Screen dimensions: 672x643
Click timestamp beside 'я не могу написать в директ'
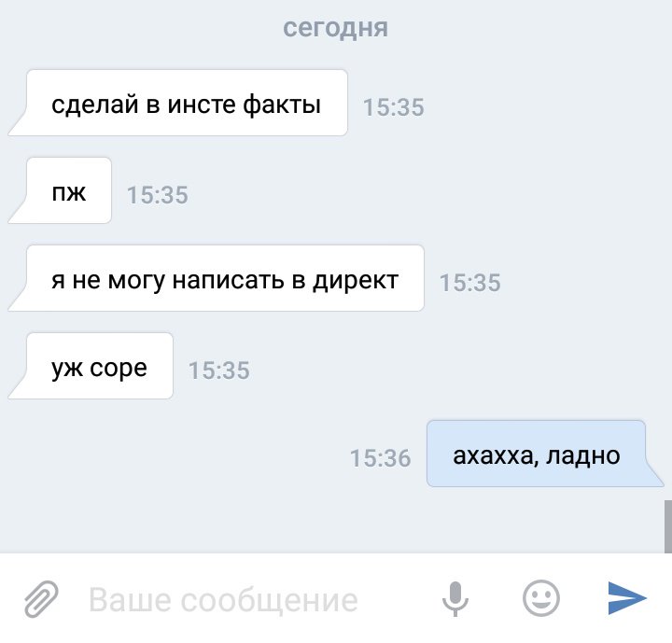[470, 282]
